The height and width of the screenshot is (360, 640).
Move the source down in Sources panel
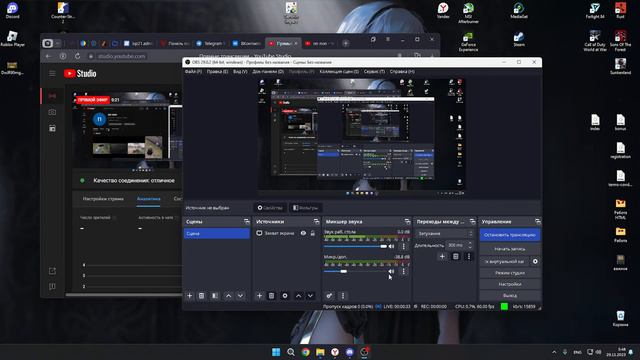click(310, 296)
